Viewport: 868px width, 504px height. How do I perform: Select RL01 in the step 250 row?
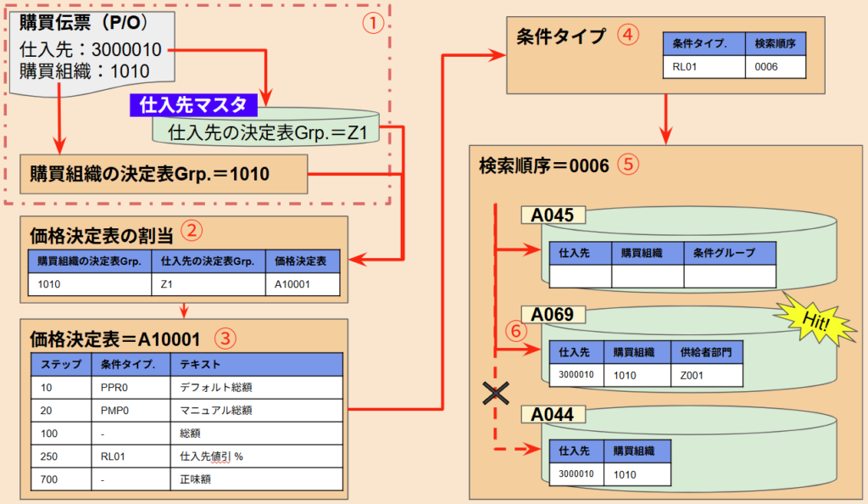(x=131, y=456)
